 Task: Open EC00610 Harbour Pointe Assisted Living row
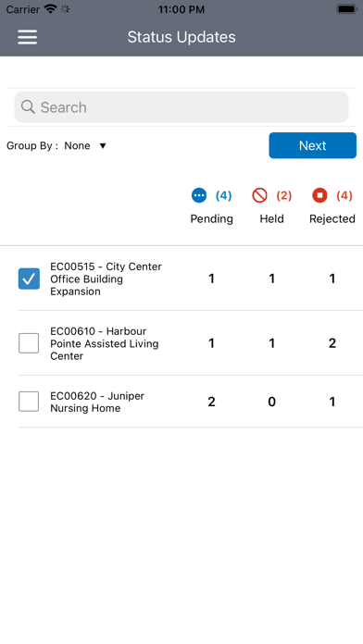click(190, 343)
